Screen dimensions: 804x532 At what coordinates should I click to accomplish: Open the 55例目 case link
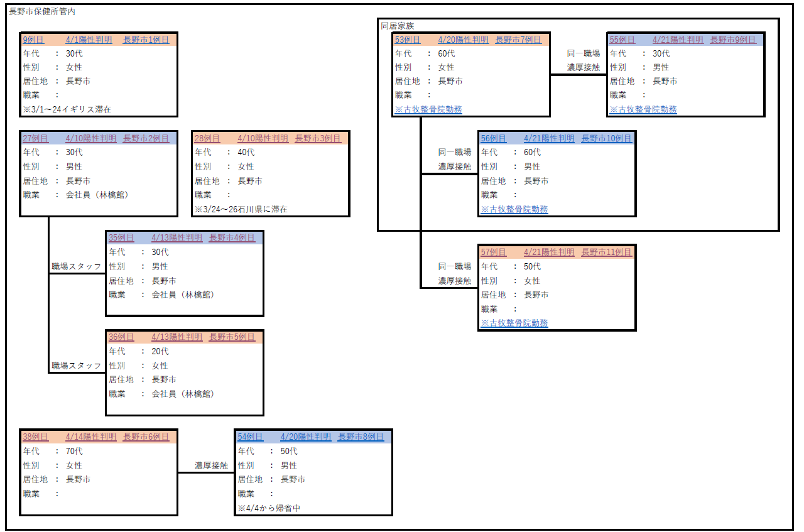click(x=622, y=40)
